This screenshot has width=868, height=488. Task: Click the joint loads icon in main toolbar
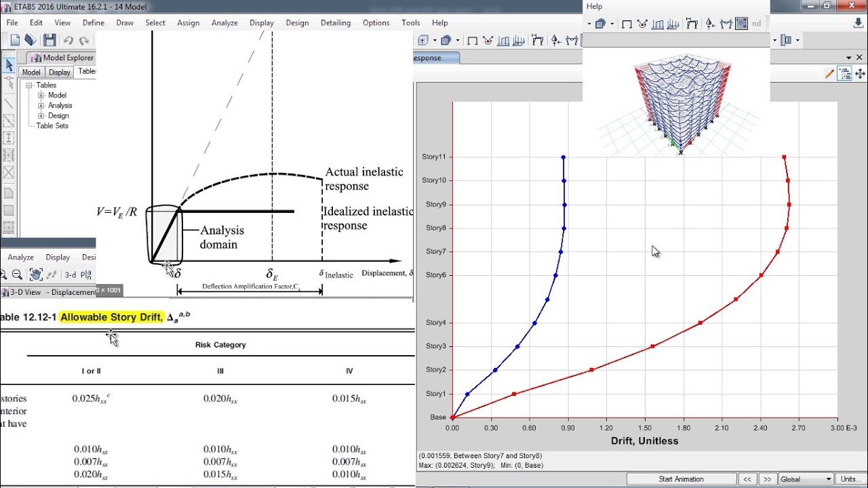click(488, 41)
